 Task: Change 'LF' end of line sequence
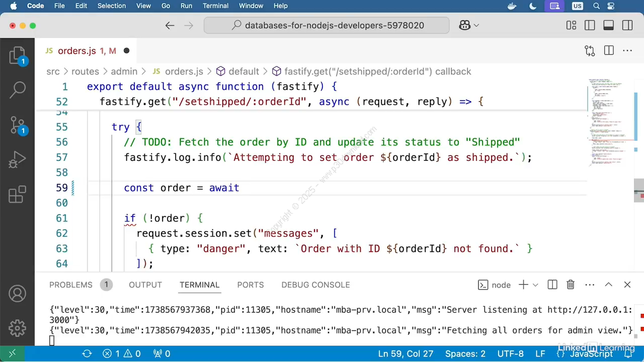540,353
